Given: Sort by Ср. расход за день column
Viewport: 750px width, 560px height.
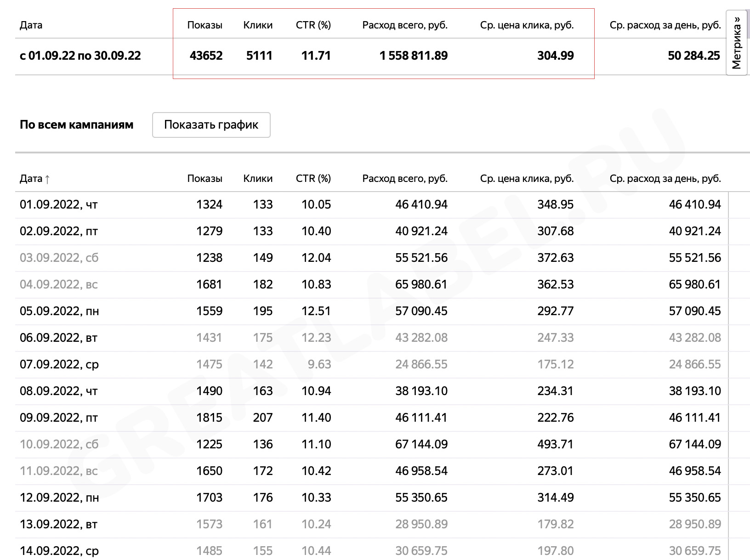Looking at the screenshot, I should pos(665,178).
